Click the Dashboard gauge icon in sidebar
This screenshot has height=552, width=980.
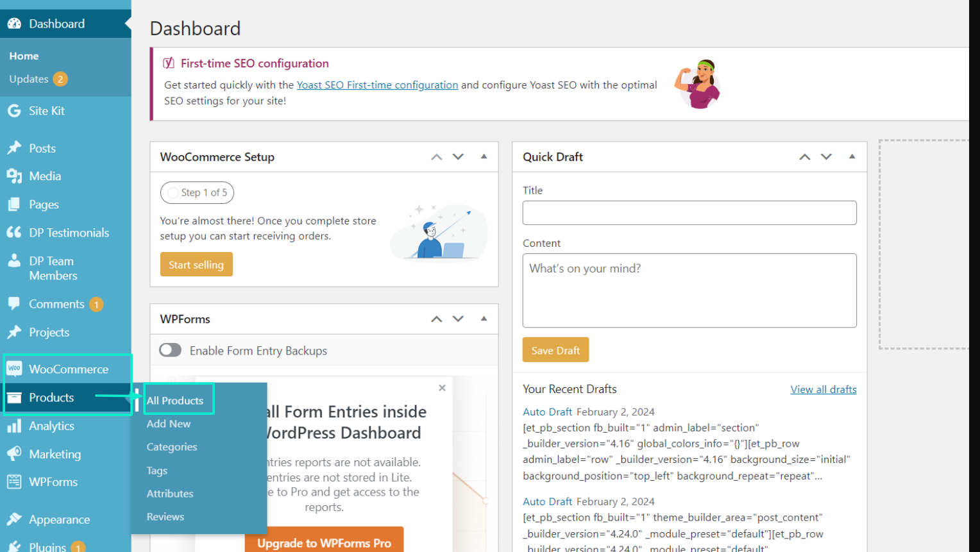tap(14, 24)
